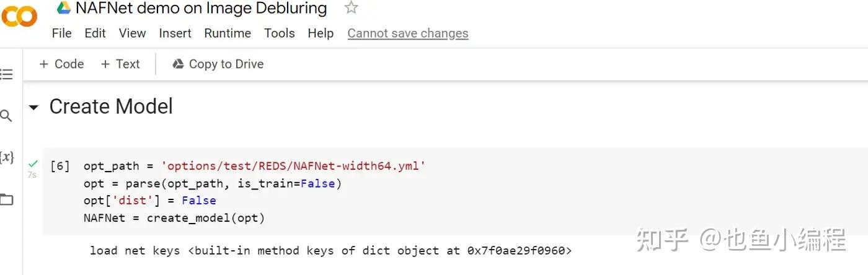Viewport: 868px width, 275px height.
Task: Open the Files folder sidebar icon
Action: point(6,199)
